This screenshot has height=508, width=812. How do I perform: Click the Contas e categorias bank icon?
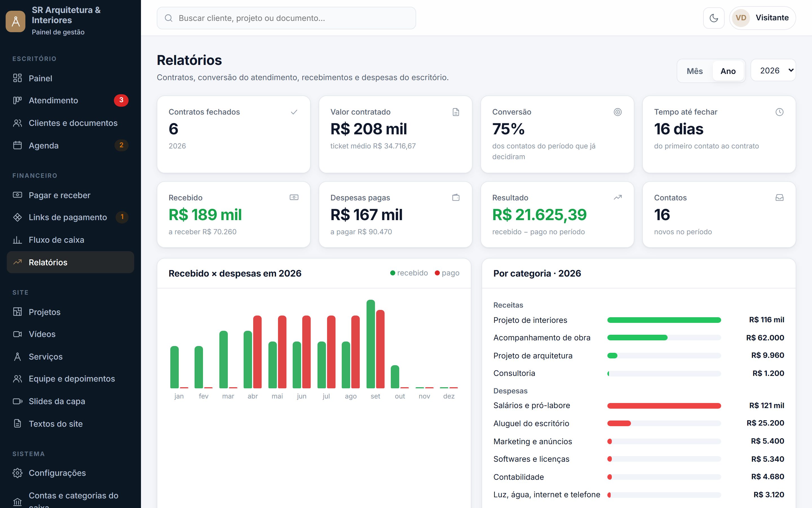pos(17,502)
